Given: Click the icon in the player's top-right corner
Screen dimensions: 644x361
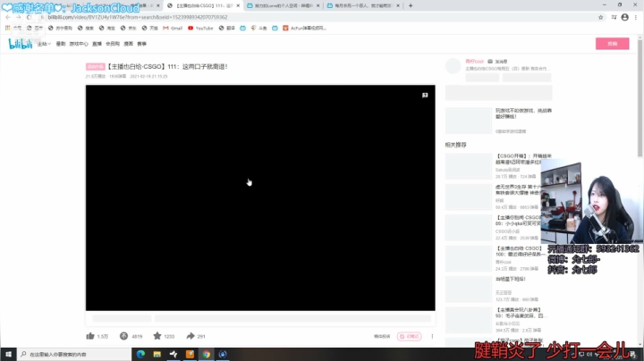Looking at the screenshot, I should click(425, 96).
